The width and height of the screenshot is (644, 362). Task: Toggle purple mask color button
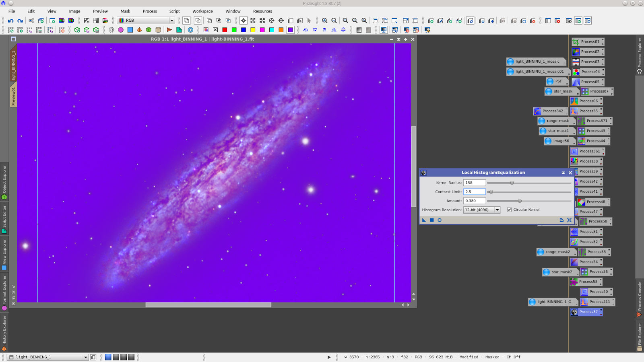(x=290, y=30)
